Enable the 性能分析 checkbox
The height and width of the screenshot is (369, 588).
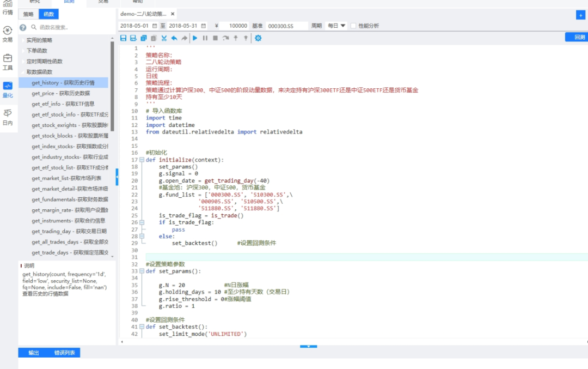click(354, 26)
